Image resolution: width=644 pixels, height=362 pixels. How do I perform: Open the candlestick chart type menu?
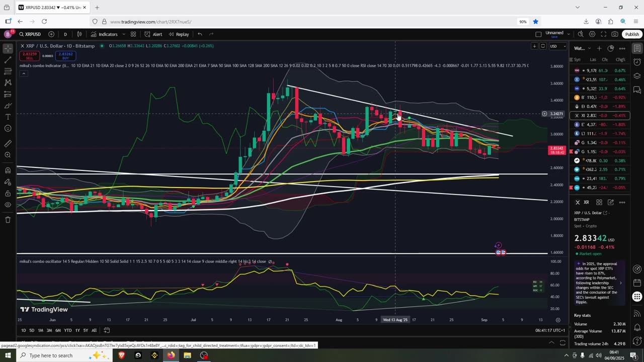click(79, 34)
